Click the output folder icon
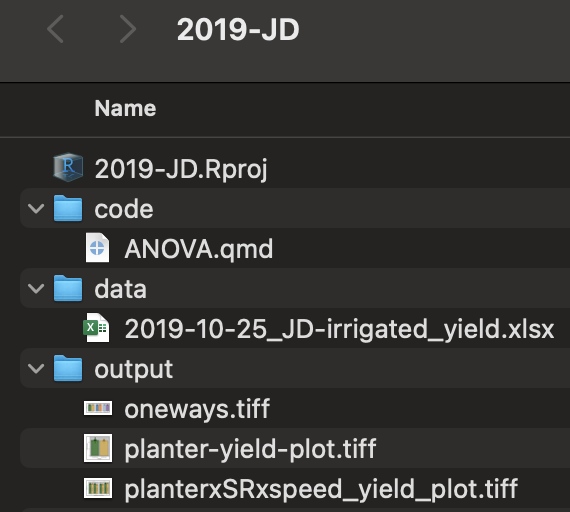The height and width of the screenshot is (512, 570). pos(68,368)
